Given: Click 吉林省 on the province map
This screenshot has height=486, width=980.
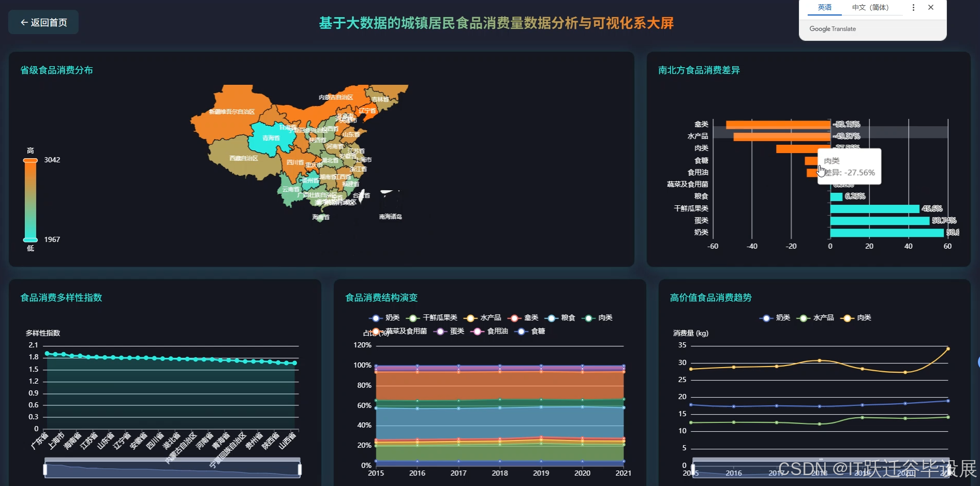Looking at the screenshot, I should 380,99.
